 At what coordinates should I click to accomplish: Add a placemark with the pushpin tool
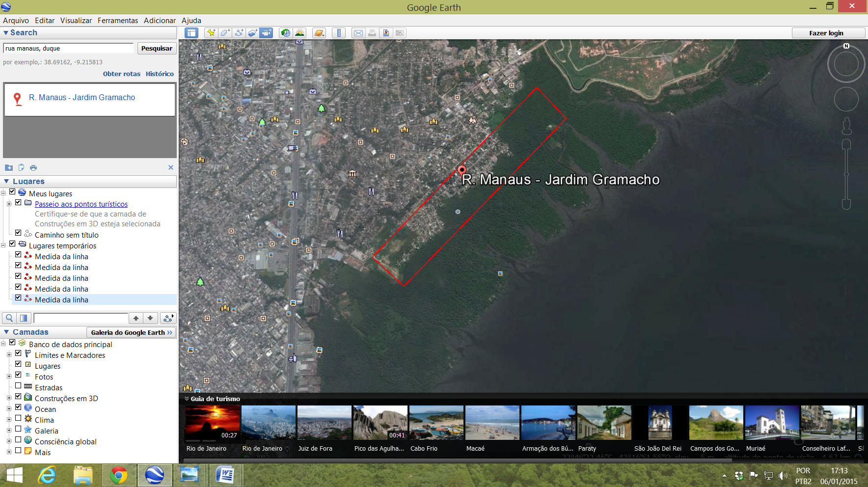click(x=211, y=33)
